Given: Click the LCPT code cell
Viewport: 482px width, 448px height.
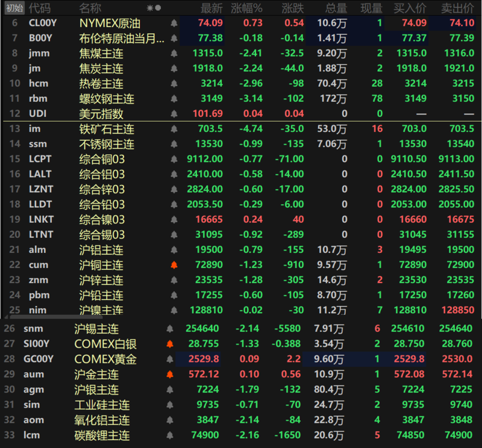Looking at the screenshot, I should tap(40, 159).
